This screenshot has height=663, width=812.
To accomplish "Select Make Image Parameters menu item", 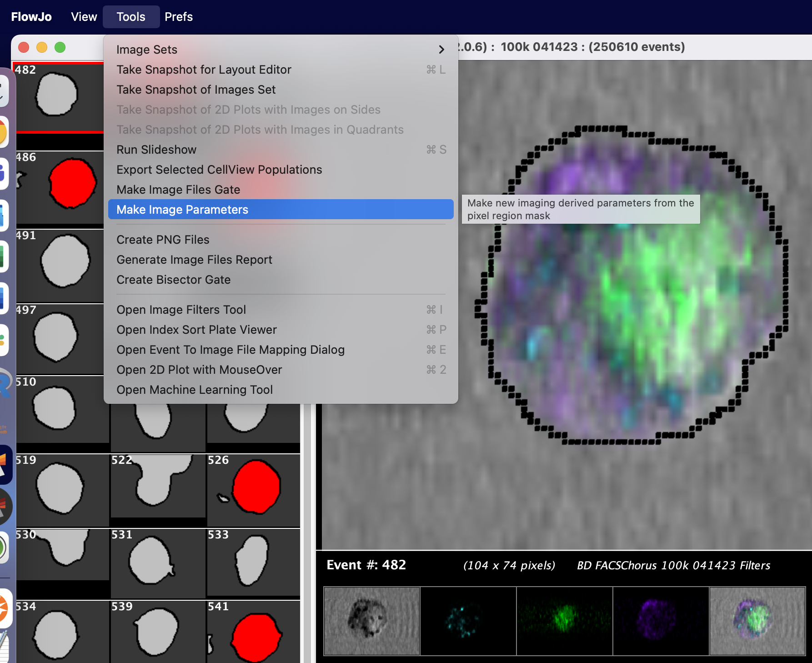I will pos(182,210).
